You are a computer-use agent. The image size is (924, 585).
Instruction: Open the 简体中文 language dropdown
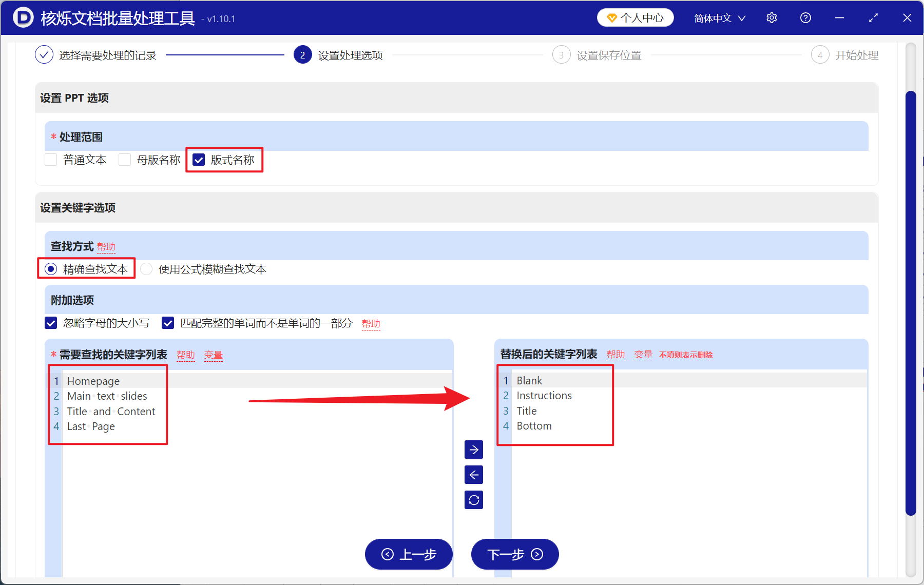tap(718, 18)
